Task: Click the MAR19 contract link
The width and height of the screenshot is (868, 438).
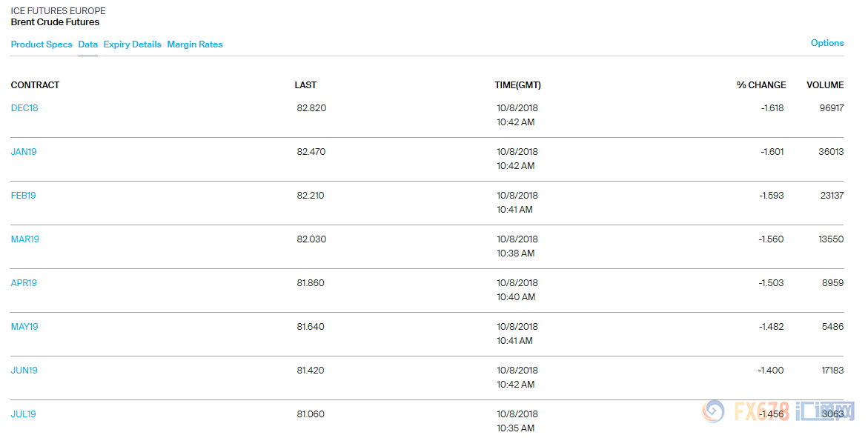Action: click(25, 239)
